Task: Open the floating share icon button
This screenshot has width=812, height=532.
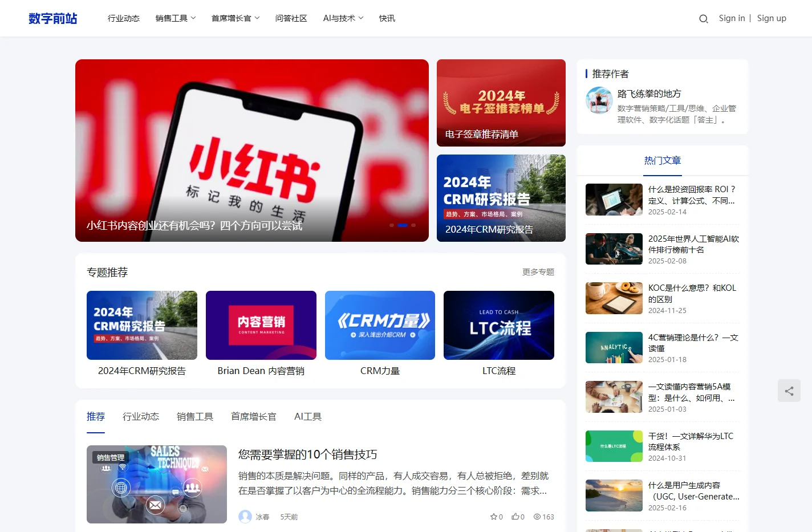Action: click(x=789, y=391)
